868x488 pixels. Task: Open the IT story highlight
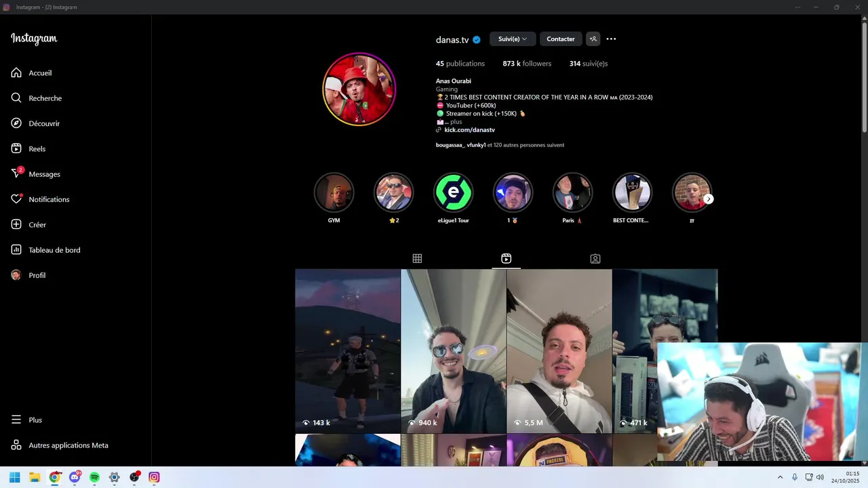(x=692, y=192)
